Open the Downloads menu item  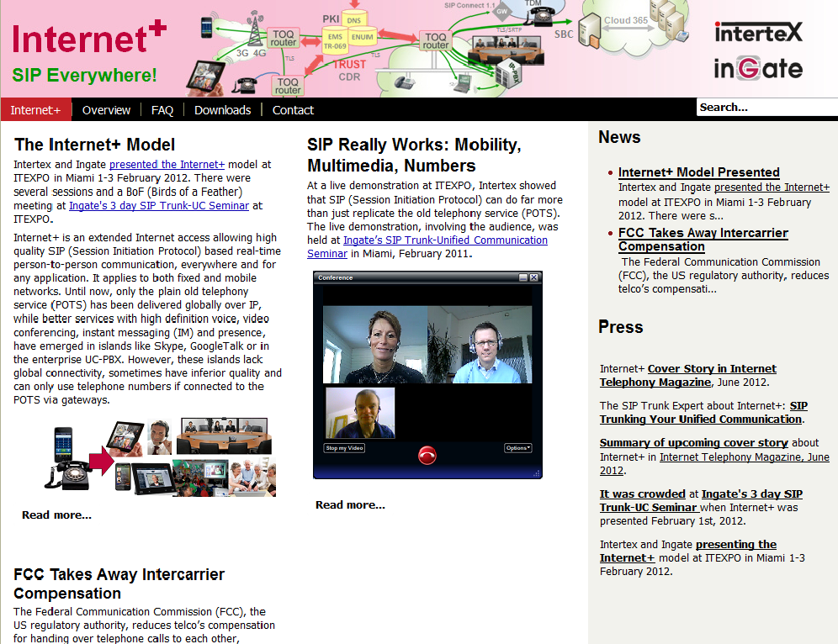[x=222, y=110]
